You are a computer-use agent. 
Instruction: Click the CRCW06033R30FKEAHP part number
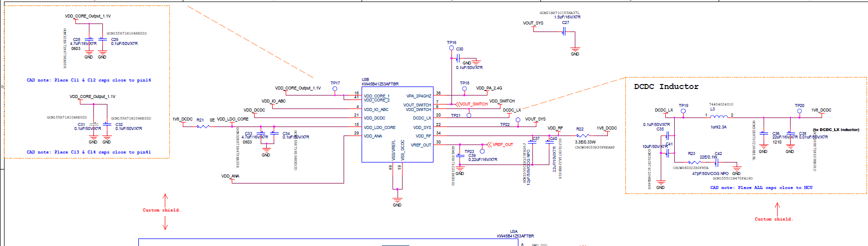(x=595, y=147)
